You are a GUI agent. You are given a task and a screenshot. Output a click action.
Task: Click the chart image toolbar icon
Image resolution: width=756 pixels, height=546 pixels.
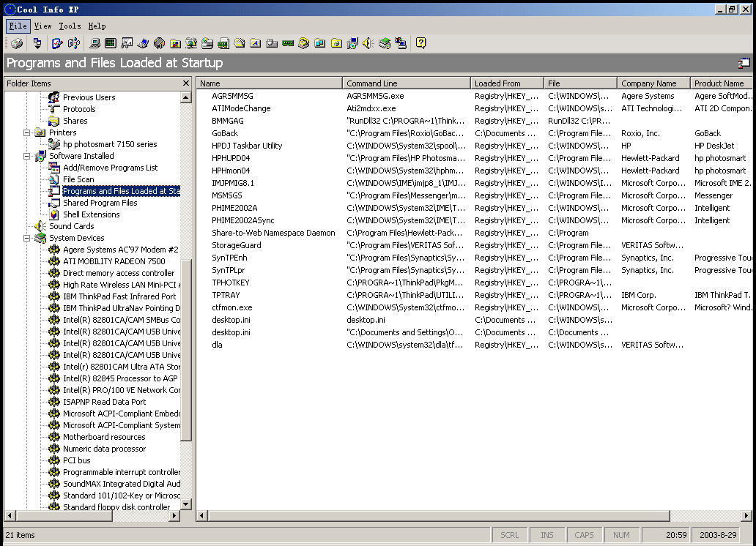[x=127, y=43]
